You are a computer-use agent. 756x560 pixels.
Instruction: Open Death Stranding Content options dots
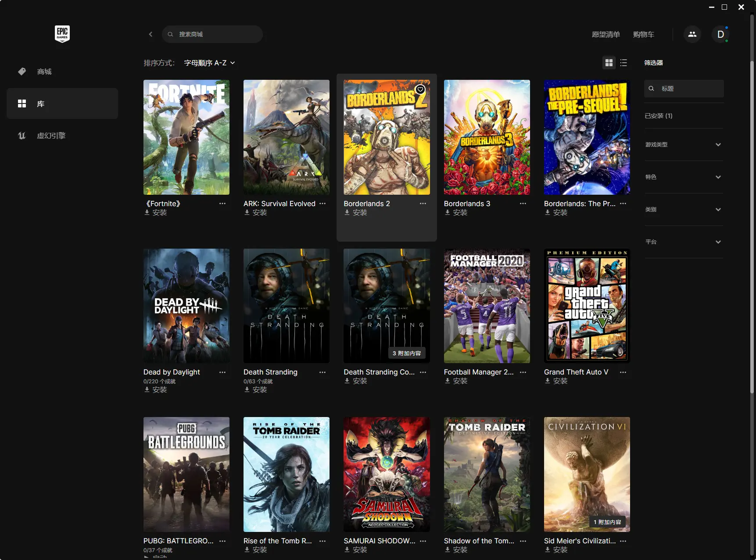point(423,372)
